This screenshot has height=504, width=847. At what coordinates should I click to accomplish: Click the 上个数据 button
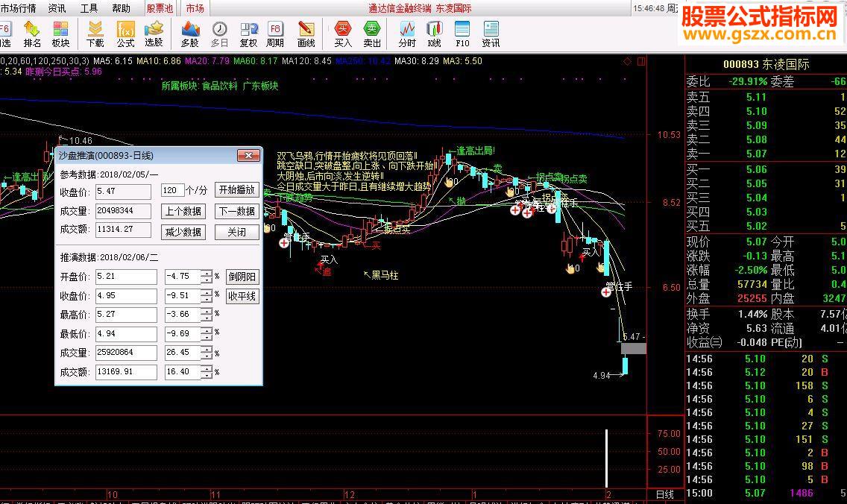[x=183, y=211]
